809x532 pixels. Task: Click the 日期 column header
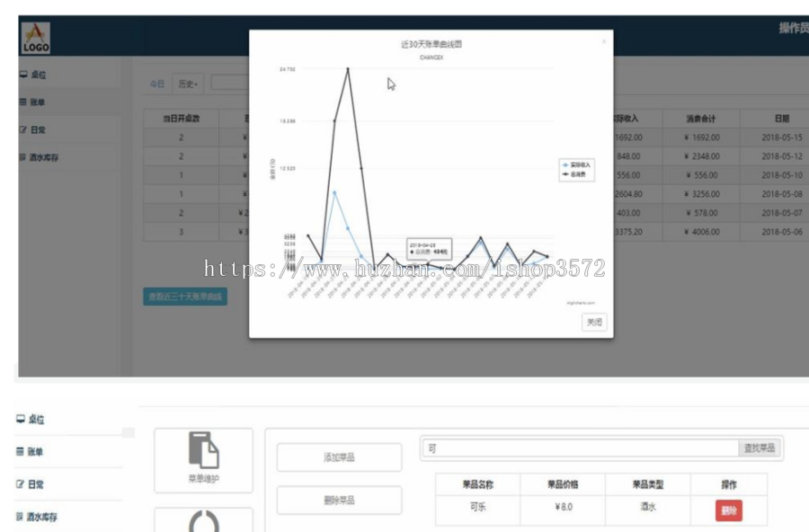point(782,118)
